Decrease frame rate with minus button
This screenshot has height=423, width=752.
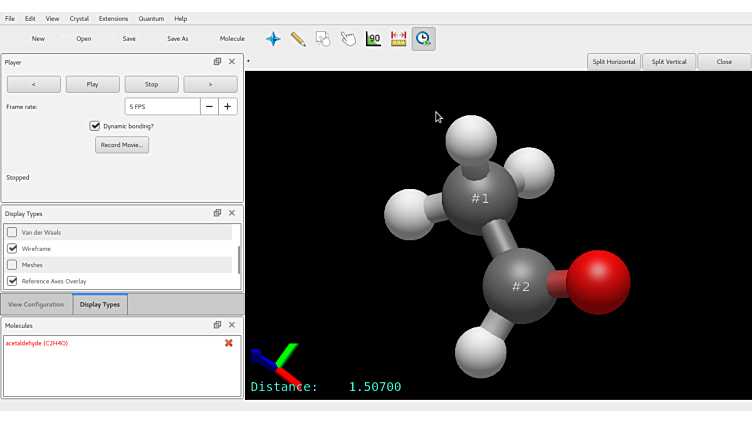(209, 106)
